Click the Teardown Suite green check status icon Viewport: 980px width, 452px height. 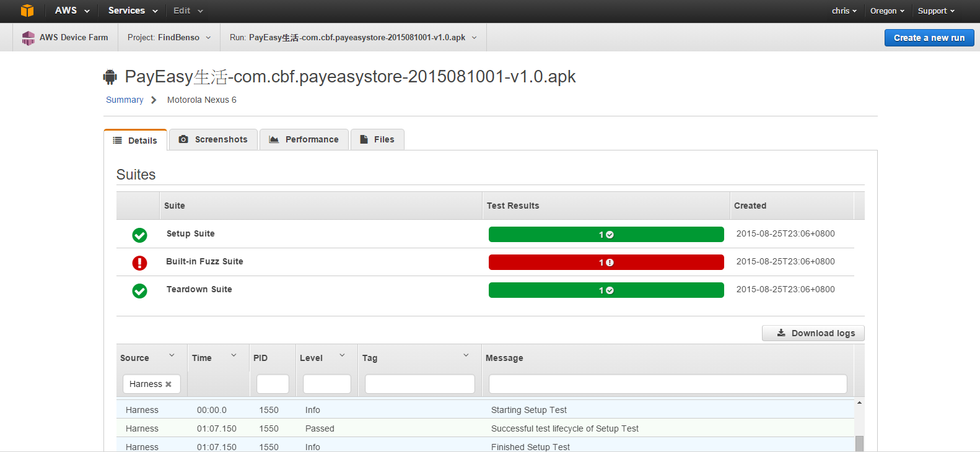coord(140,291)
